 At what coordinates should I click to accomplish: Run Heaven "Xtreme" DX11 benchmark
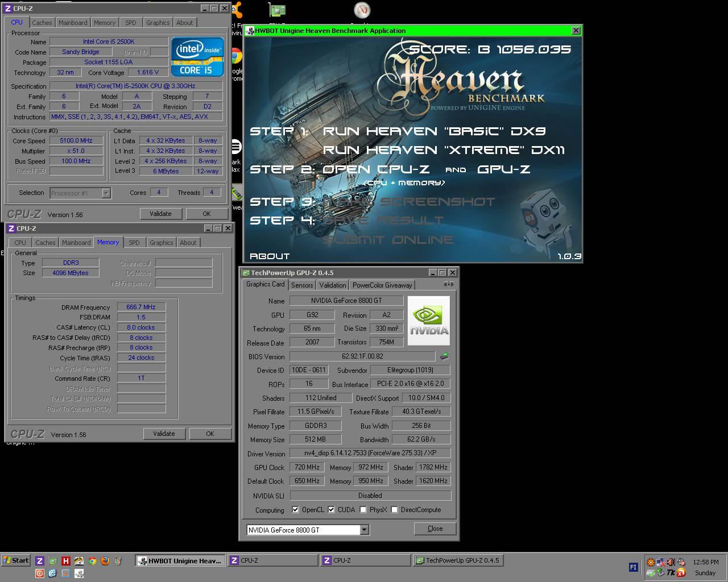click(444, 150)
